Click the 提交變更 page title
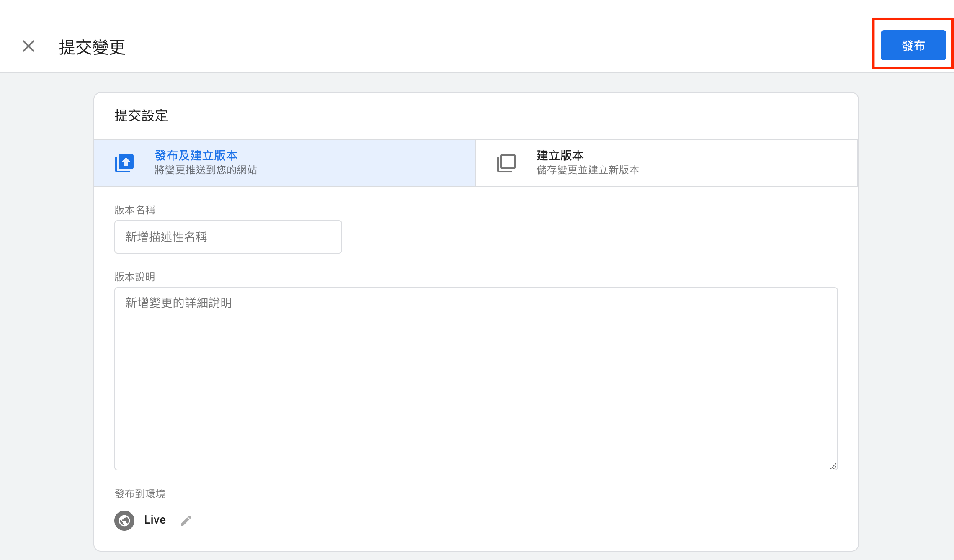Screen dimensions: 954x560 pyautogui.click(x=92, y=47)
